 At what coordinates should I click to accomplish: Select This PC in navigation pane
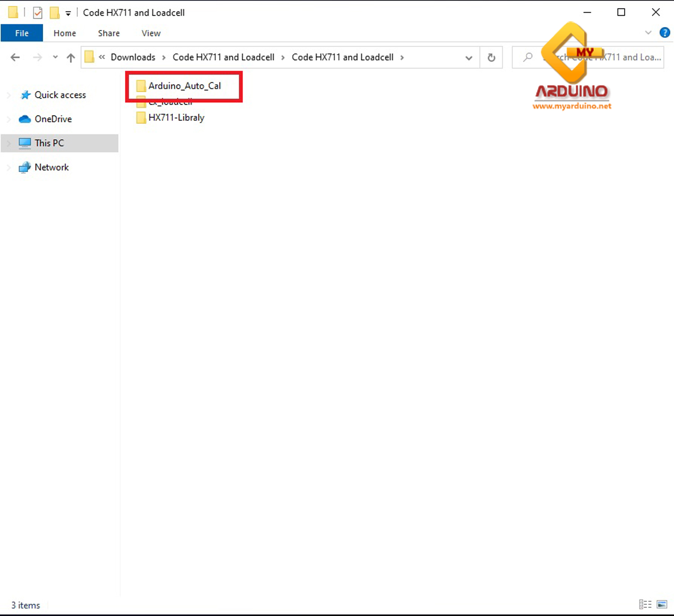pyautogui.click(x=49, y=143)
